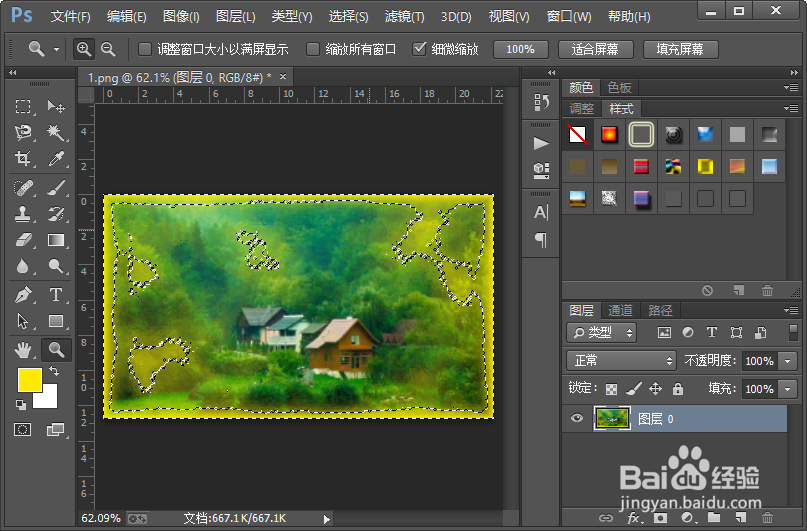Expand status bar info arrow
Image resolution: width=807 pixels, height=531 pixels.
tap(326, 519)
